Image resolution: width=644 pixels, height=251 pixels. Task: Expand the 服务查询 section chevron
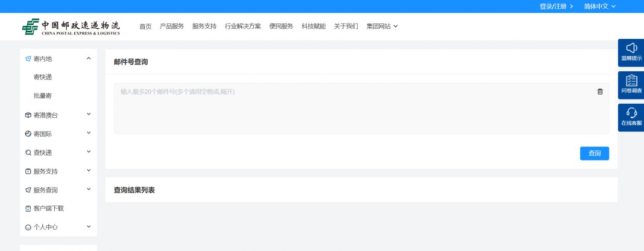point(89,189)
